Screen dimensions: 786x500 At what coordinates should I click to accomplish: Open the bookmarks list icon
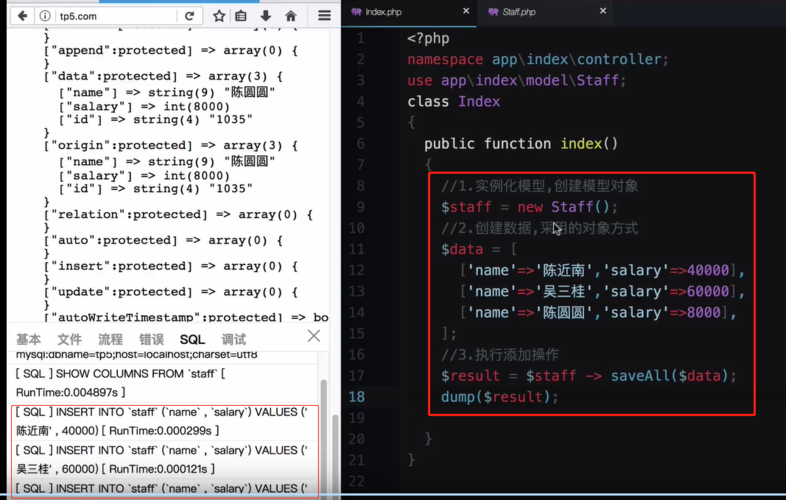241,16
